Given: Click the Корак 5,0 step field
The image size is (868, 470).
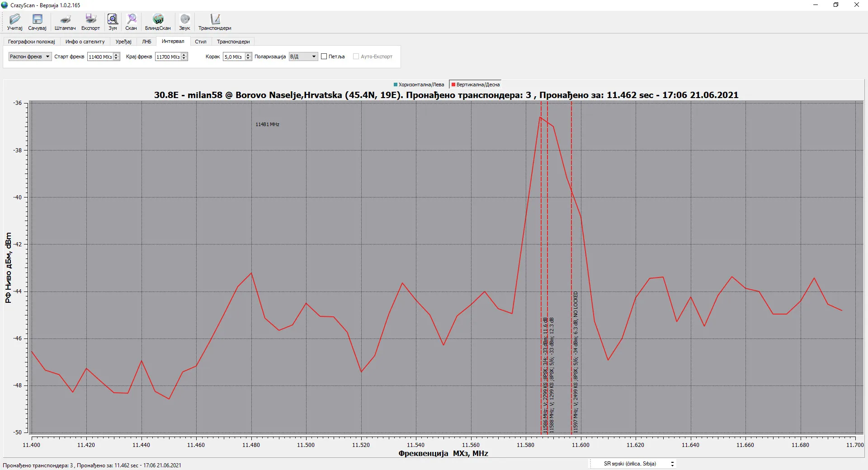Looking at the screenshot, I should (234, 57).
